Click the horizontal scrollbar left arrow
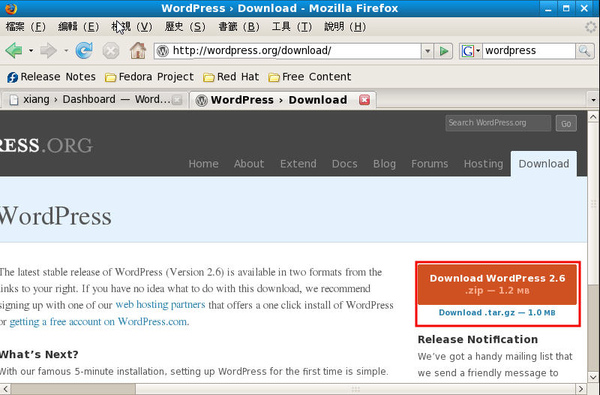600x395 pixels. click(5, 389)
